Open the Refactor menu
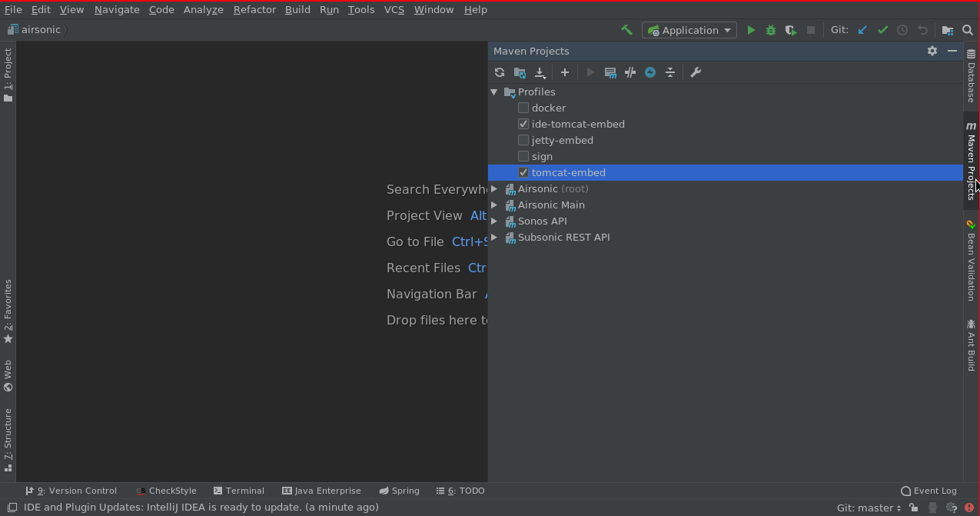This screenshot has width=980, height=516. click(254, 9)
